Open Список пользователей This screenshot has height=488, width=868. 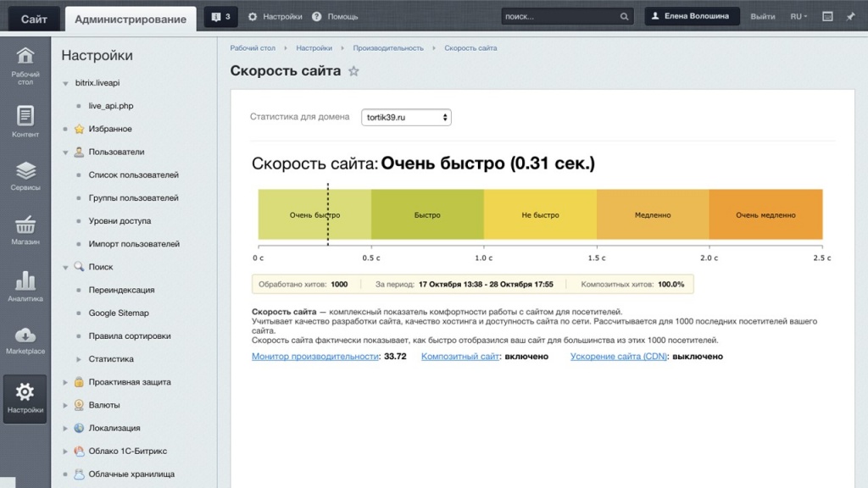point(133,175)
